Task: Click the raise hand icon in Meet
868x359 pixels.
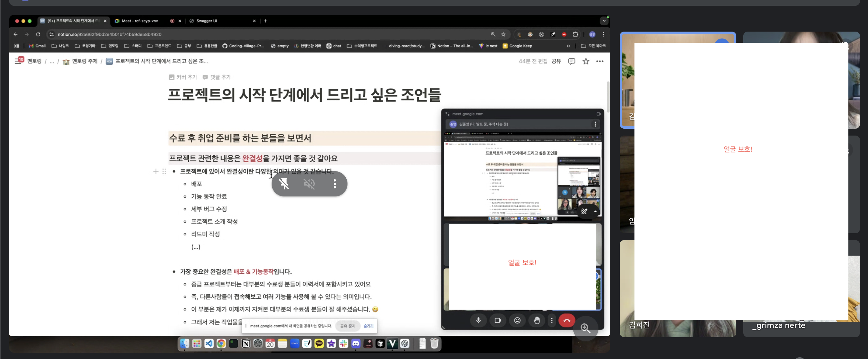Action: [536, 320]
